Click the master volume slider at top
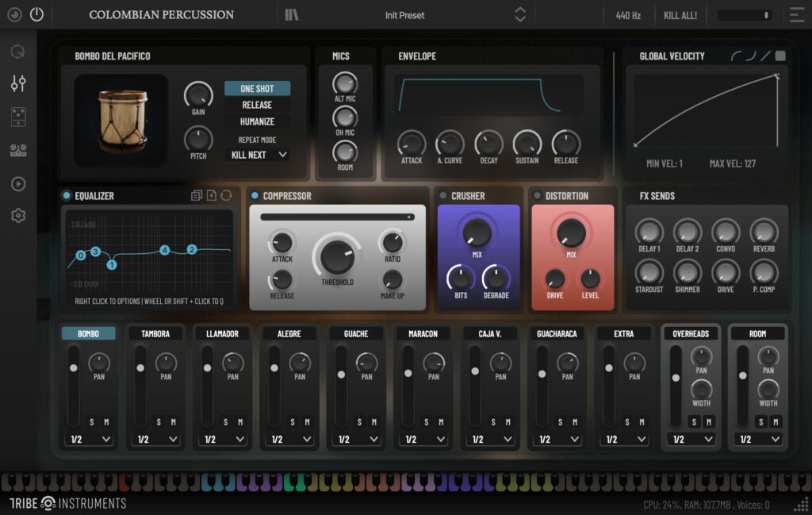 (x=744, y=15)
